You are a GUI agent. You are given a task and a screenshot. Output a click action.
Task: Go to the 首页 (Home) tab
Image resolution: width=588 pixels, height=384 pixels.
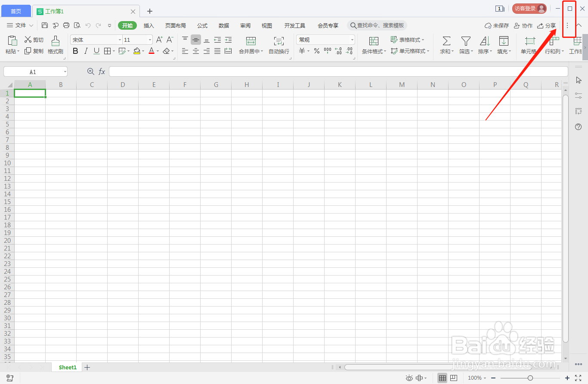16,11
